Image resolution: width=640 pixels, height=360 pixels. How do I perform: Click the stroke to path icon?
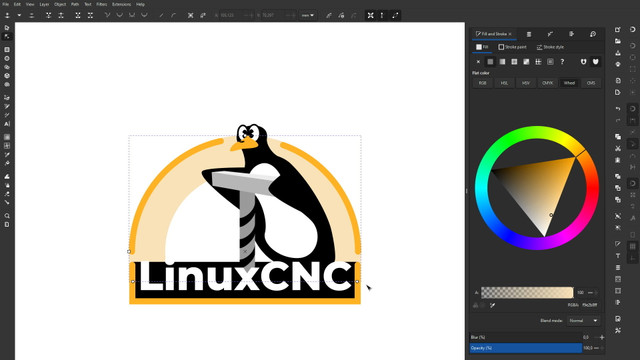pyautogui.click(x=203, y=15)
